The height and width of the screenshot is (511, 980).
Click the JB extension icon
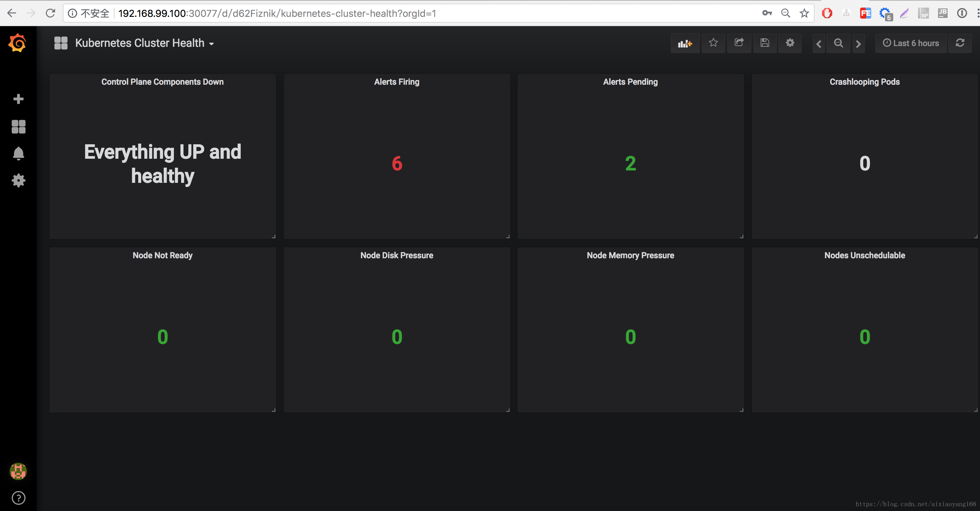pyautogui.click(x=943, y=13)
